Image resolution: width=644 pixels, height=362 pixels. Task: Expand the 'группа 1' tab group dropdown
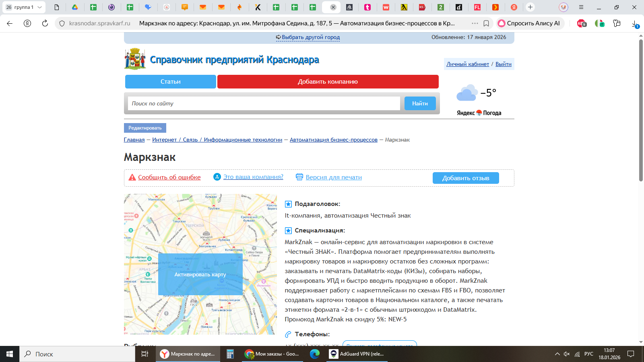[x=39, y=7]
